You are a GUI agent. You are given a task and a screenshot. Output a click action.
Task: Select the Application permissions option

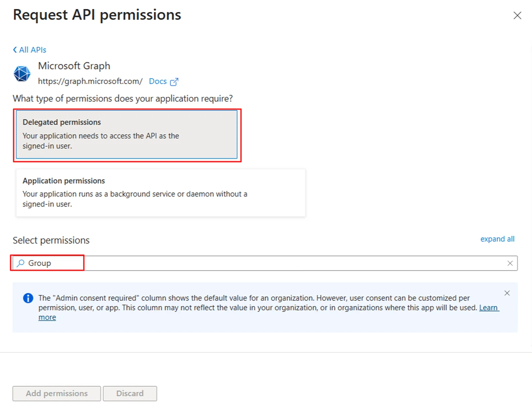point(161,192)
